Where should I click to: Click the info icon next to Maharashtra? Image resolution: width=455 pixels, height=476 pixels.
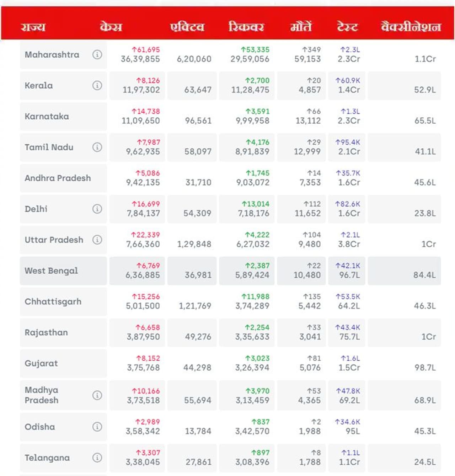[97, 54]
